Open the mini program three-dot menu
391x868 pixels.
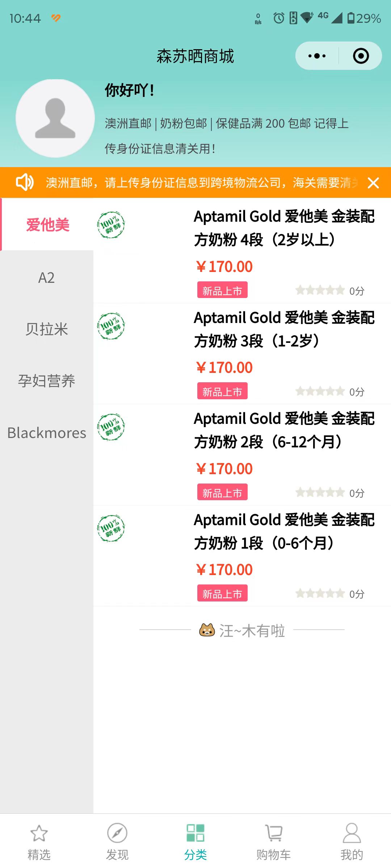click(x=317, y=56)
